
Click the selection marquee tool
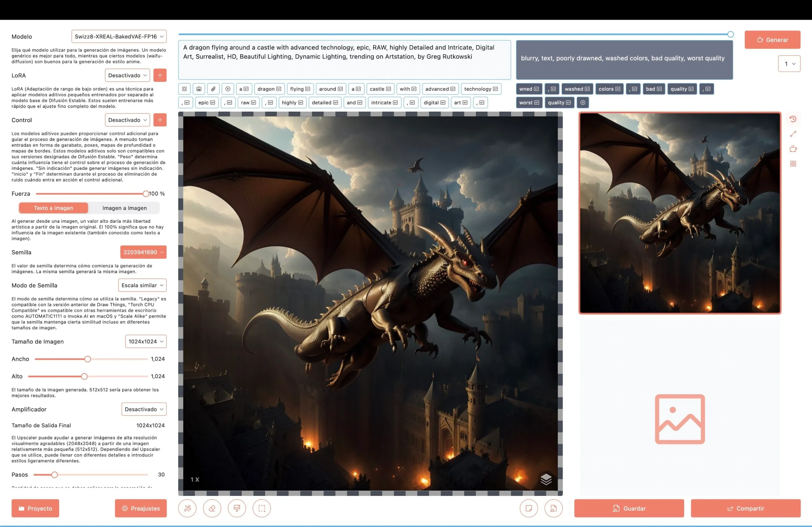pos(262,508)
